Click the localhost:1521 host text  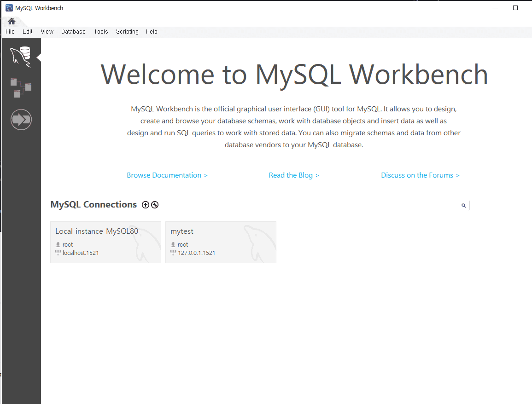pyautogui.click(x=81, y=253)
